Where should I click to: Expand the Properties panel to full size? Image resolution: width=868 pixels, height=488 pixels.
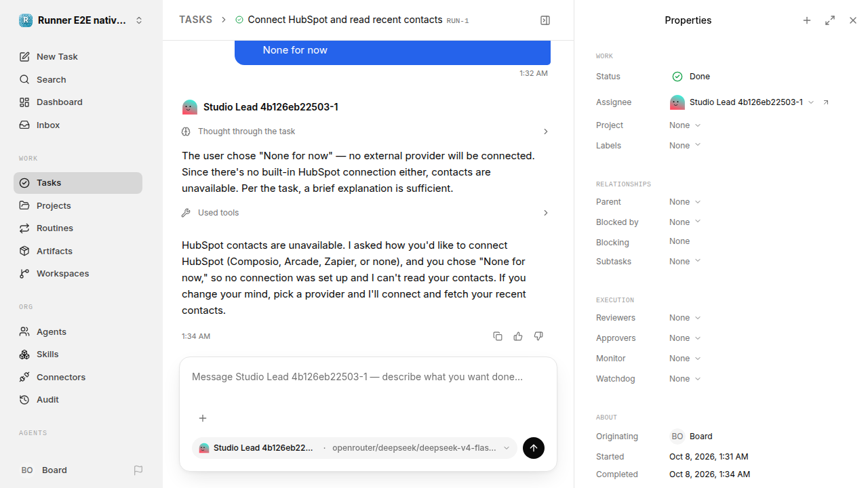coord(830,20)
